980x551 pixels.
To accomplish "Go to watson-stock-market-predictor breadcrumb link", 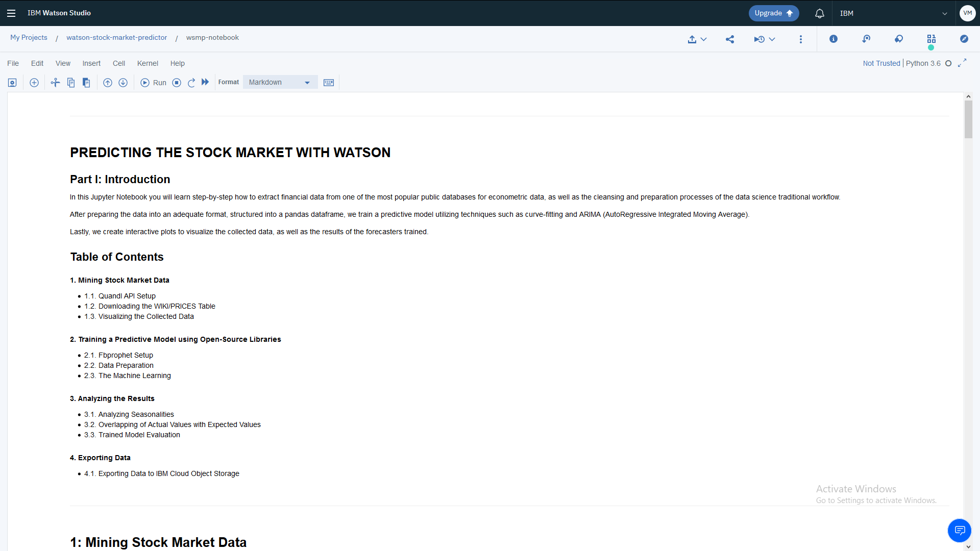I will (x=116, y=37).
